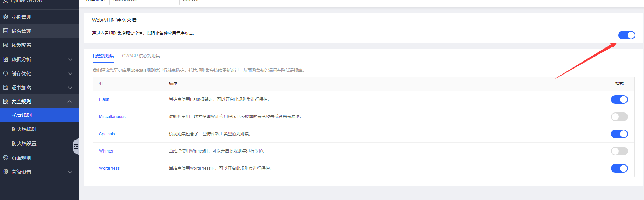This screenshot has height=200, width=644.
Task: Click the 高级设置 sidebar icon
Action: click(6, 172)
